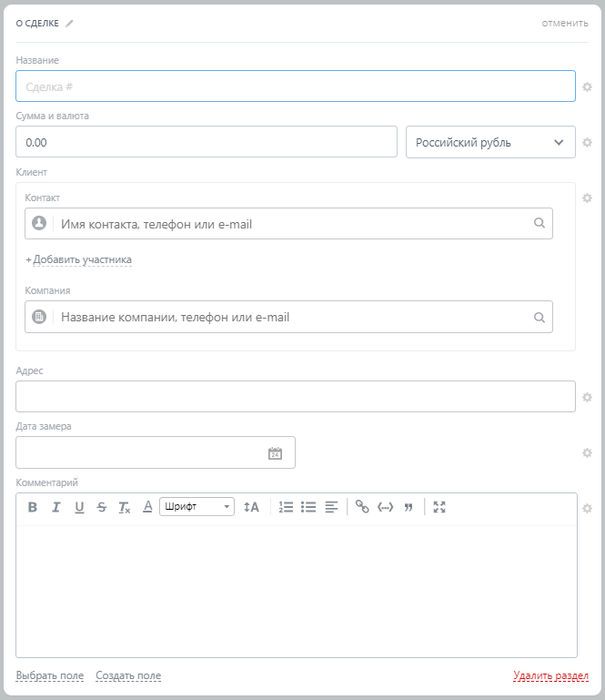Click pencil icon next to О СДЕЛКЕ

tap(70, 24)
